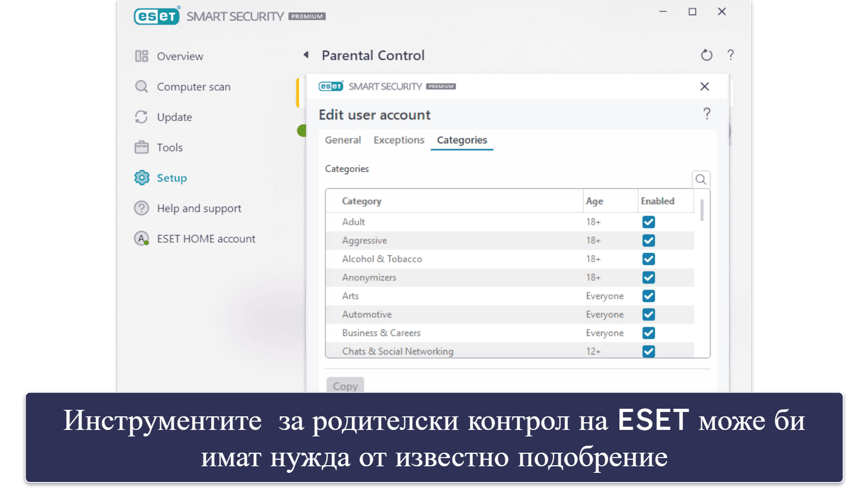Screen dimensions: 868x488
Task: Click Help and support label
Action: [199, 208]
